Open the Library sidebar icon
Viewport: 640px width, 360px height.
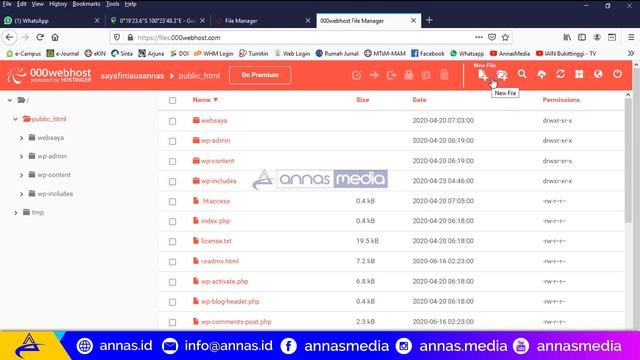[x=567, y=37]
